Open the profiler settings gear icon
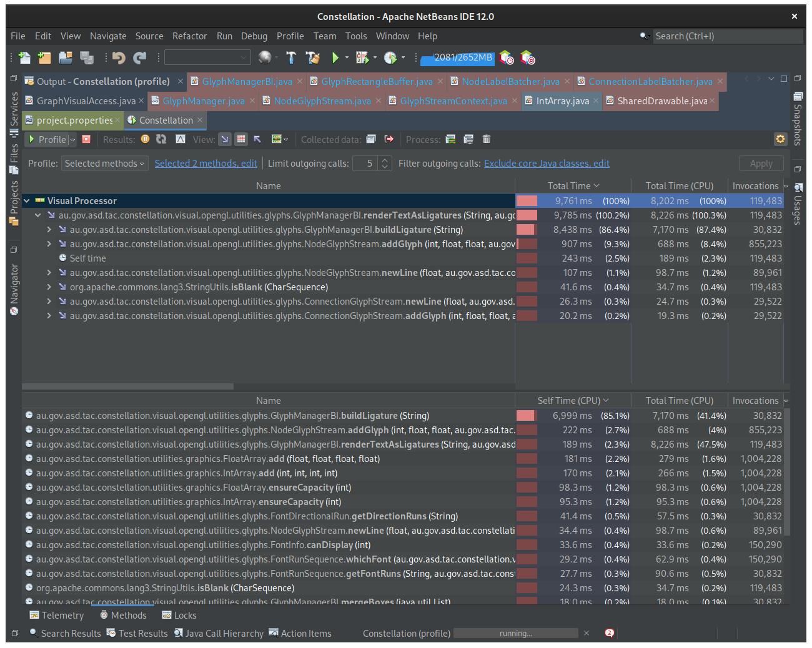Viewport: 812px width, 648px height. (780, 139)
